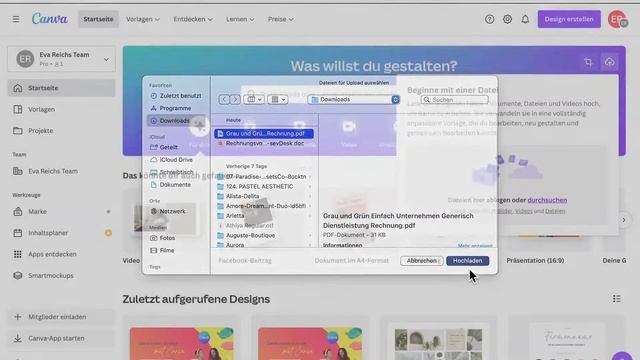
Task: Expand the Eva Reichs Team switcher
Action: 61,59
